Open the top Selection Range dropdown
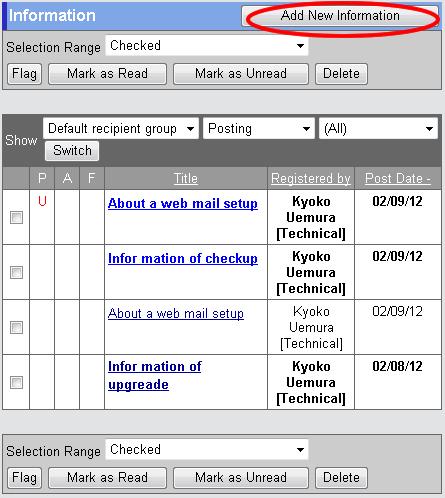The width and height of the screenshot is (445, 498). click(x=207, y=46)
